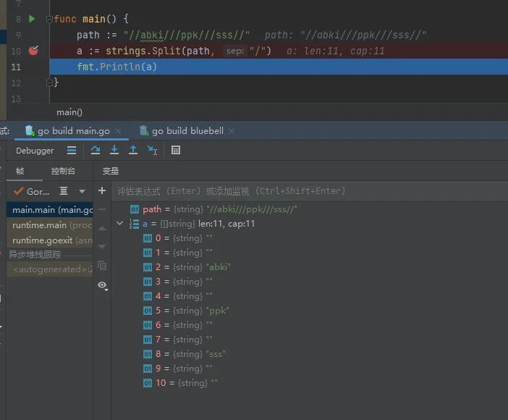Select slice element 8 "sss"
The width and height of the screenshot is (508, 420).
[310, 354]
